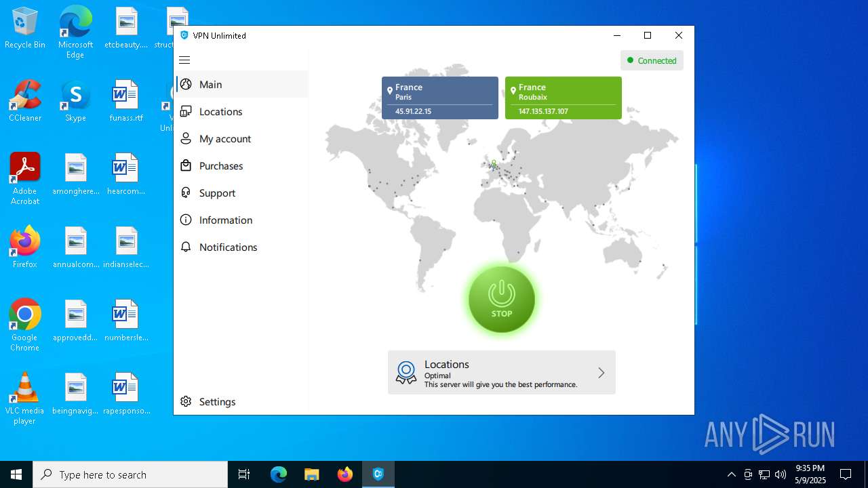Click the Settings gear icon
Image resolution: width=868 pixels, height=488 pixels.
[x=186, y=401]
